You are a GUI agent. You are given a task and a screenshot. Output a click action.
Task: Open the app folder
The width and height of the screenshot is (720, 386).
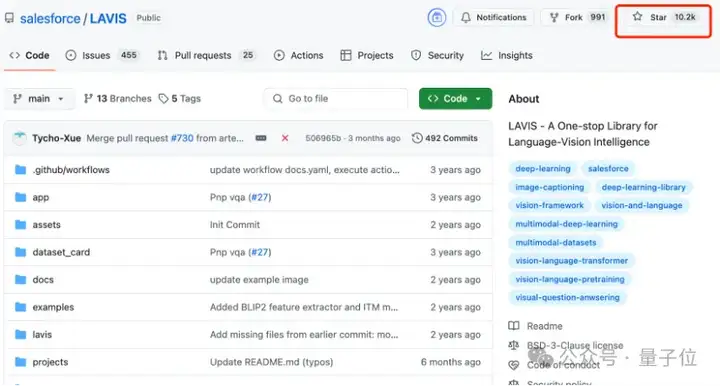[x=40, y=197]
